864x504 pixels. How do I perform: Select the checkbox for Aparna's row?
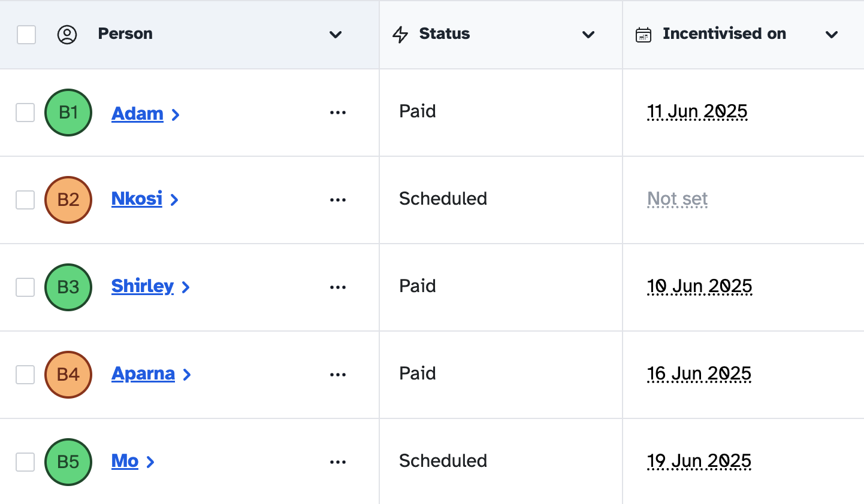[25, 375]
